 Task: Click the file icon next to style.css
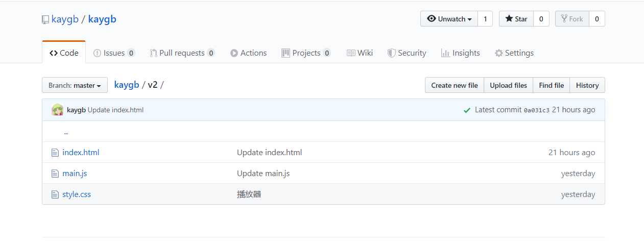55,194
